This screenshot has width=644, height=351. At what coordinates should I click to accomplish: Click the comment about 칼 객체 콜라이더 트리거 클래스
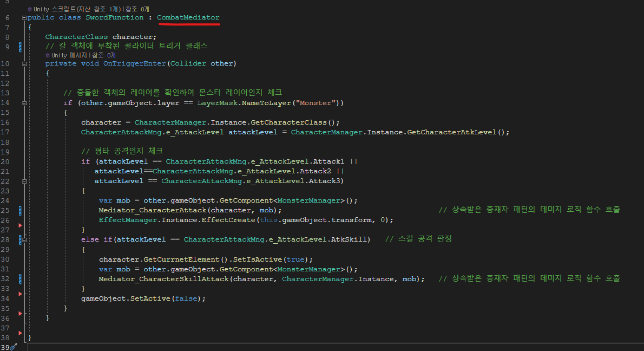[x=127, y=46]
